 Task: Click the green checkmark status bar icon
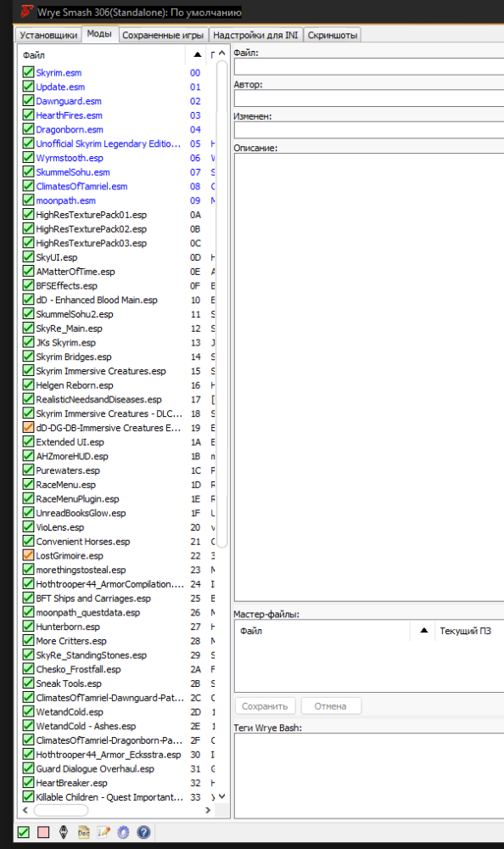(x=23, y=832)
